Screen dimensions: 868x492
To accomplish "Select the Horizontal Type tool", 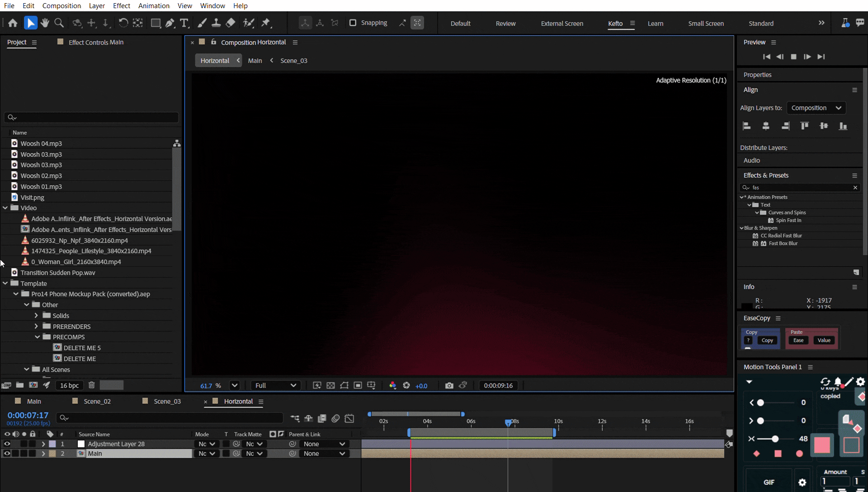I will point(184,23).
